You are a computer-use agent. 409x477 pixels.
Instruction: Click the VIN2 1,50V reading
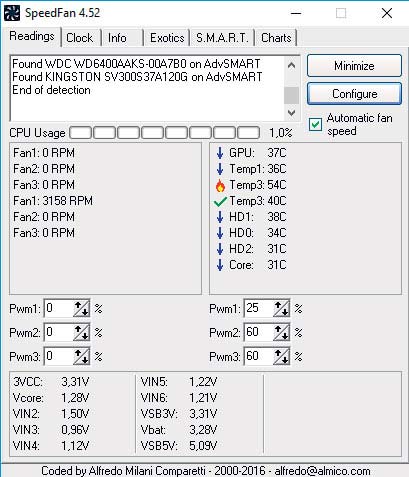[51, 414]
